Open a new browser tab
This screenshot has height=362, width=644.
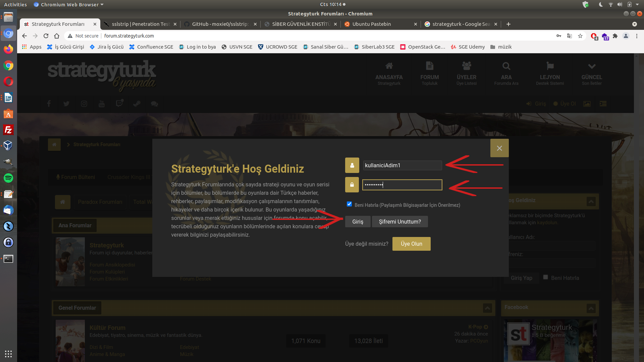pyautogui.click(x=508, y=24)
